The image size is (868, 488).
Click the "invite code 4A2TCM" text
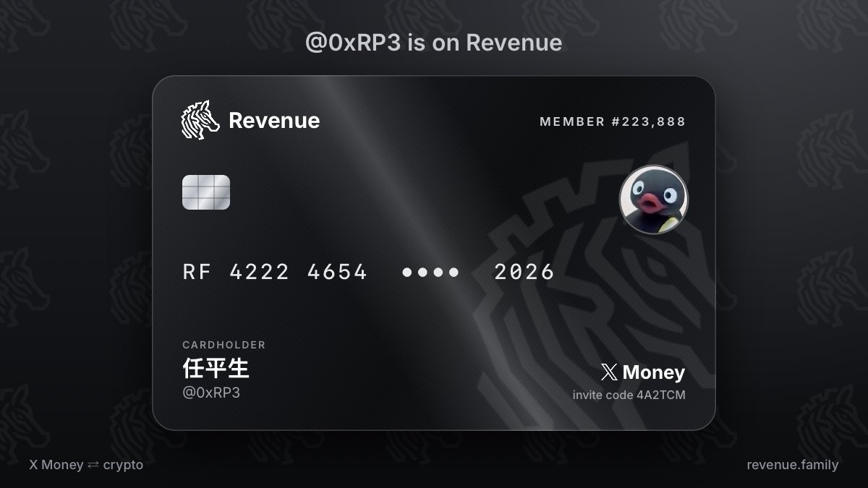(x=629, y=395)
